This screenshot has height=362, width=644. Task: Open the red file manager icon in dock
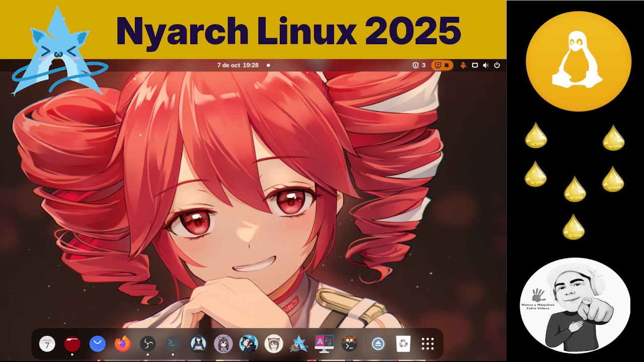click(x=72, y=344)
